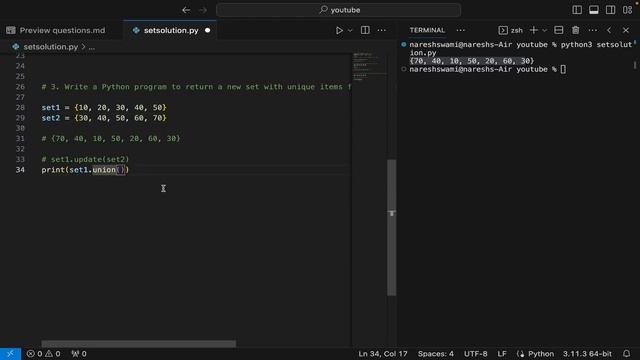This screenshot has width=640, height=360.
Task: Open the remote window indicator
Action: click(10, 353)
